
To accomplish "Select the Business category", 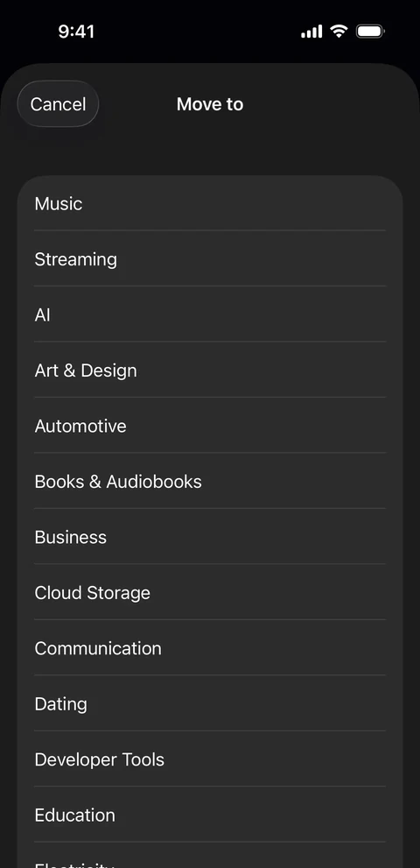I will pyautogui.click(x=210, y=537).
